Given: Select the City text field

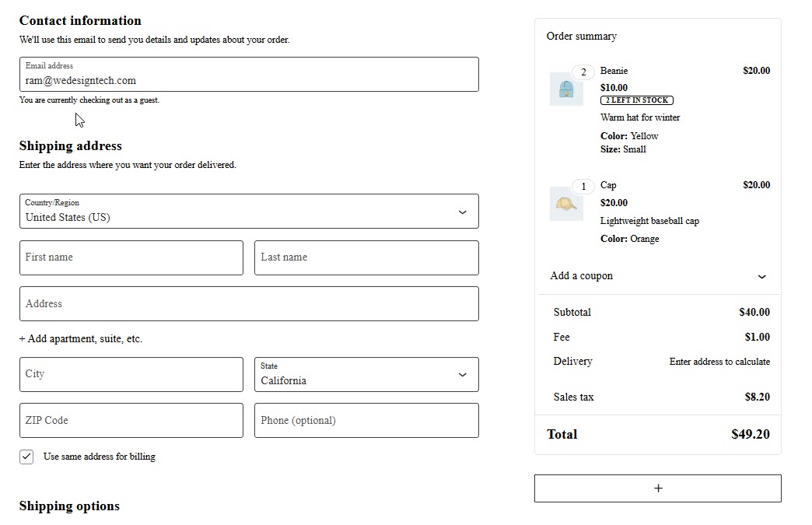Looking at the screenshot, I should point(131,375).
